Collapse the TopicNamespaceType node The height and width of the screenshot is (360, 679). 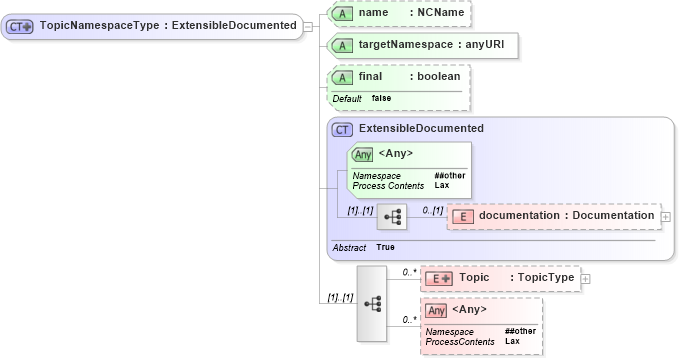pos(308,27)
